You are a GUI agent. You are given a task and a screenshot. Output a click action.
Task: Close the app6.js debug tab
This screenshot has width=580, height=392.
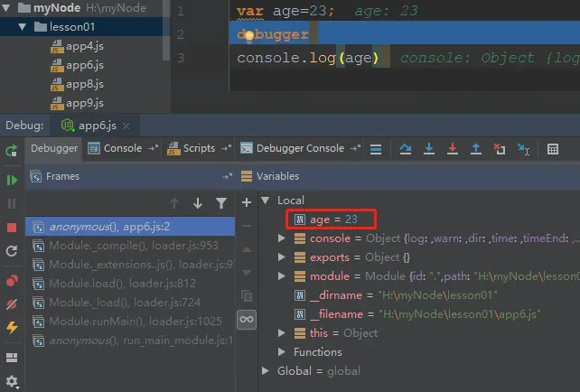[x=126, y=126]
